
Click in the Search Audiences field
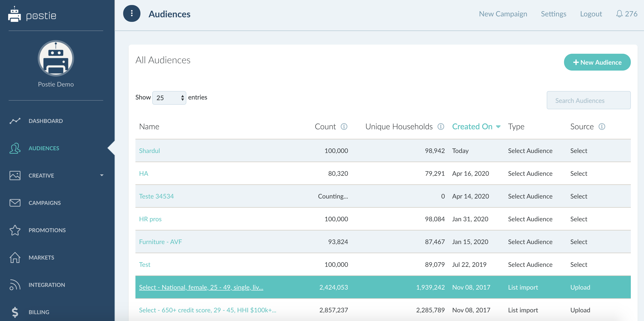(x=589, y=100)
